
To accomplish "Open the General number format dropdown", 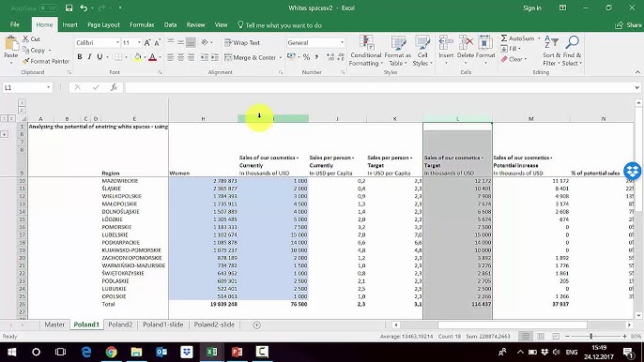I will point(342,43).
